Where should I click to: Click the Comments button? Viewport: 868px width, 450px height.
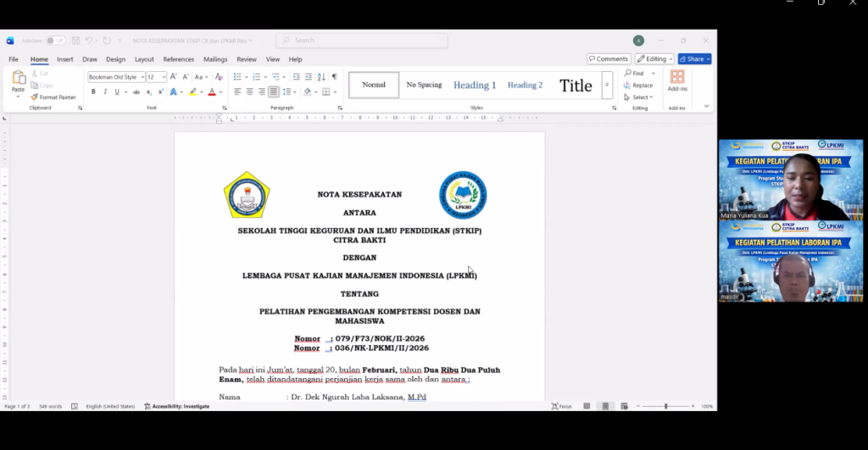pyautogui.click(x=609, y=59)
